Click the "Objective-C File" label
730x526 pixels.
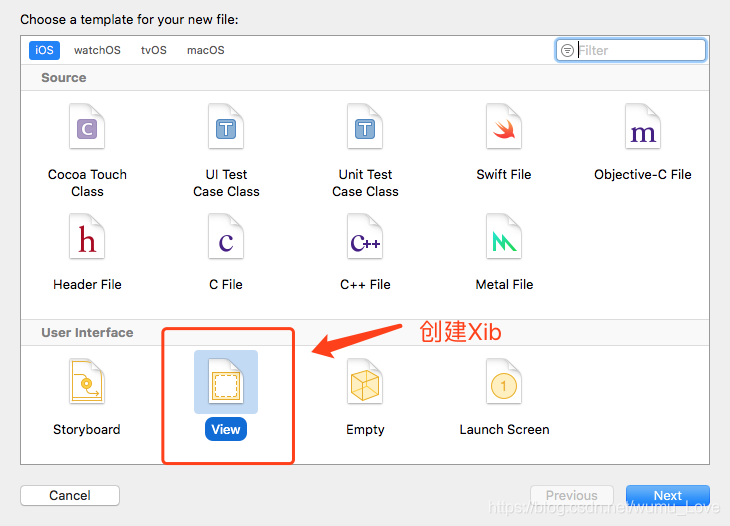coord(642,175)
